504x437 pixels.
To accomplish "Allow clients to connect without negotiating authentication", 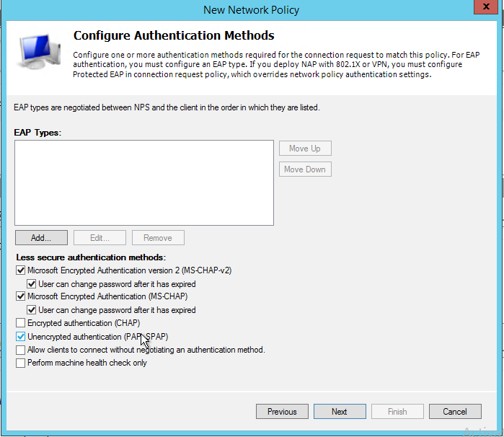I will coord(20,350).
